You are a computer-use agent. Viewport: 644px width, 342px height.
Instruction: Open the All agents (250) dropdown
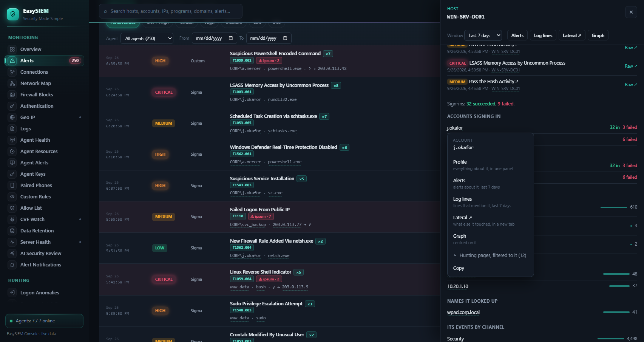147,38
